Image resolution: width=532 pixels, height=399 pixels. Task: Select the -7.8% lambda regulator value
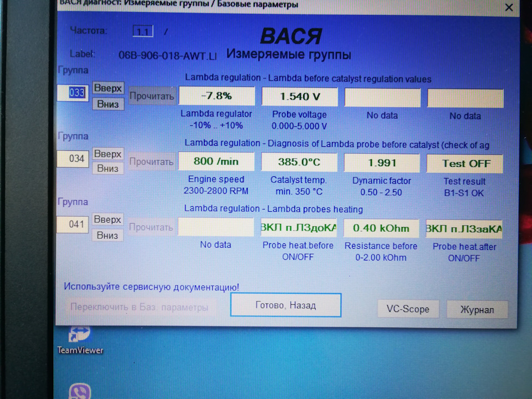[x=217, y=96]
